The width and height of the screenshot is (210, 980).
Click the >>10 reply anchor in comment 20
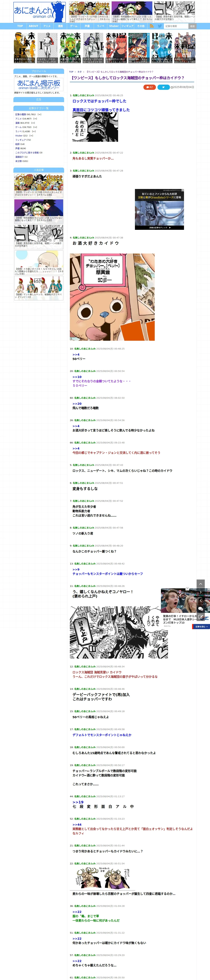pos(77,377)
